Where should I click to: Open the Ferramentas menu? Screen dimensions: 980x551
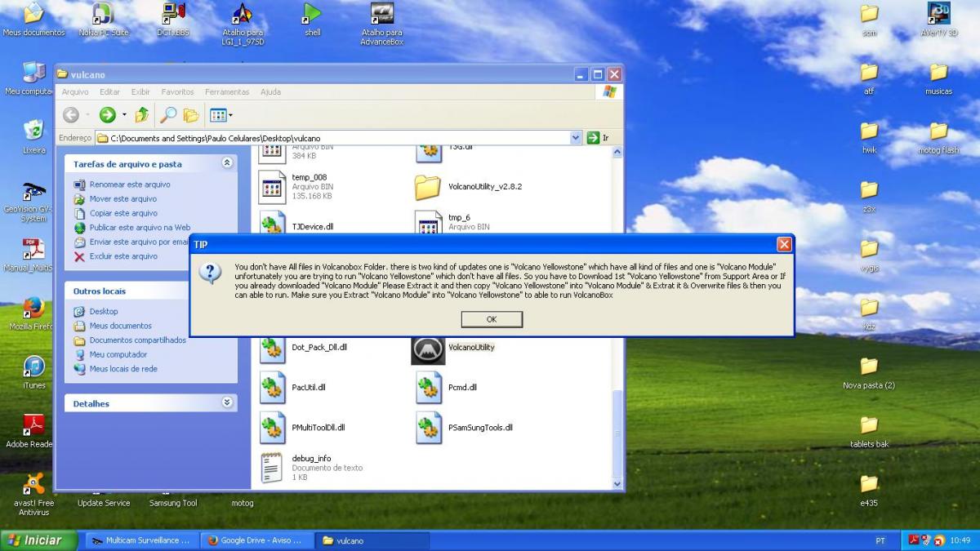coord(227,92)
